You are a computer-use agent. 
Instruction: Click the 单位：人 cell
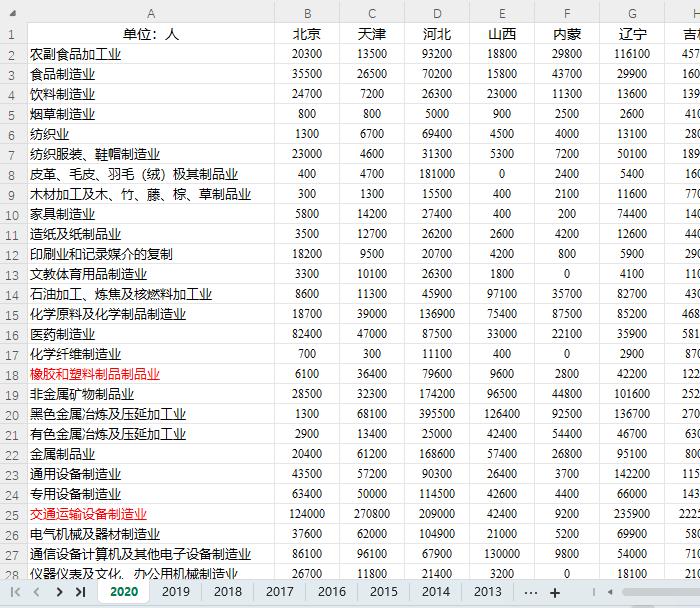tap(151, 34)
